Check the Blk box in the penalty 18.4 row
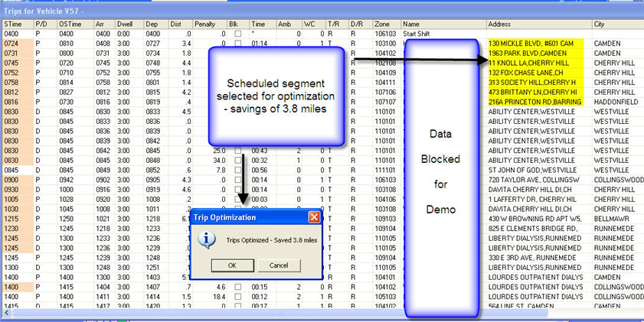This screenshot has width=644, height=322. 238,297
